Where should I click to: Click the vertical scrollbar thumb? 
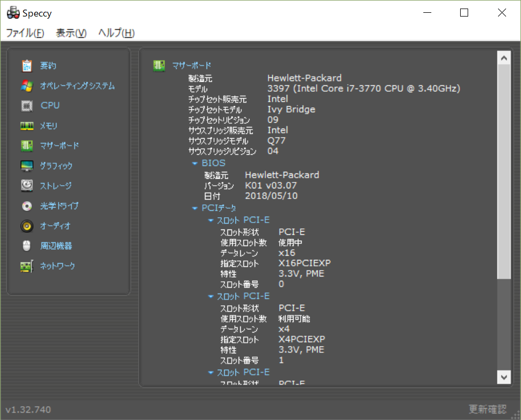click(504, 172)
